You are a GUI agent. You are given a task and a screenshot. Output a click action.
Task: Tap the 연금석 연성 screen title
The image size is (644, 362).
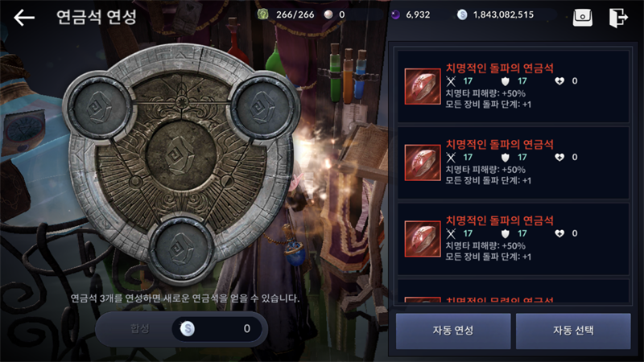point(96,17)
